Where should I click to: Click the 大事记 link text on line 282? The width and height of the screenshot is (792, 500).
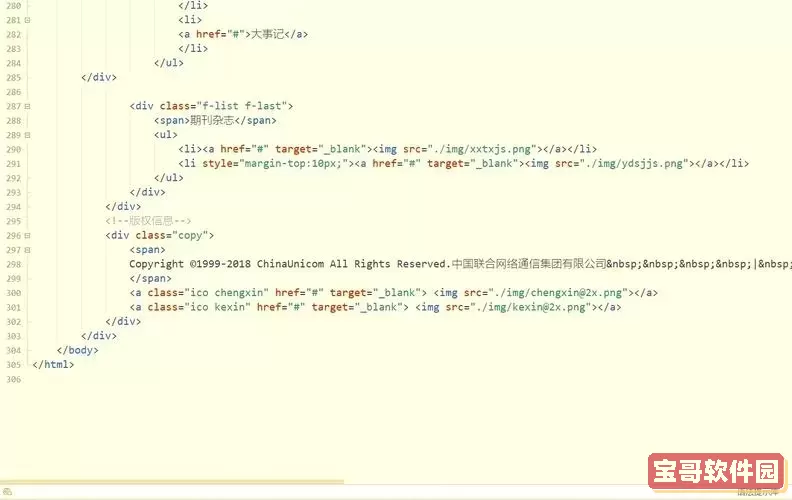(x=267, y=34)
